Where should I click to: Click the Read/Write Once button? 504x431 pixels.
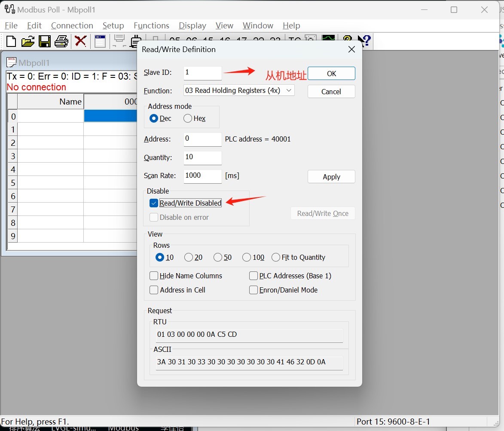point(322,213)
